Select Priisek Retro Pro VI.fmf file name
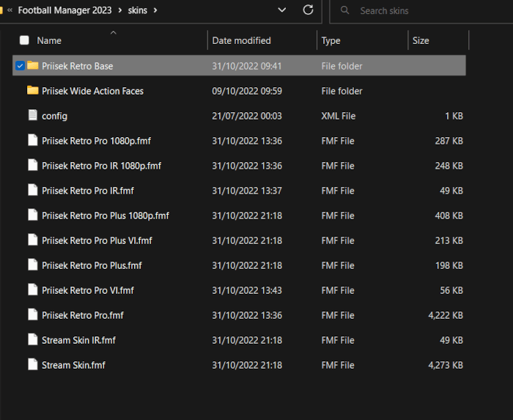Viewport: 513px width, 420px height. [x=88, y=290]
